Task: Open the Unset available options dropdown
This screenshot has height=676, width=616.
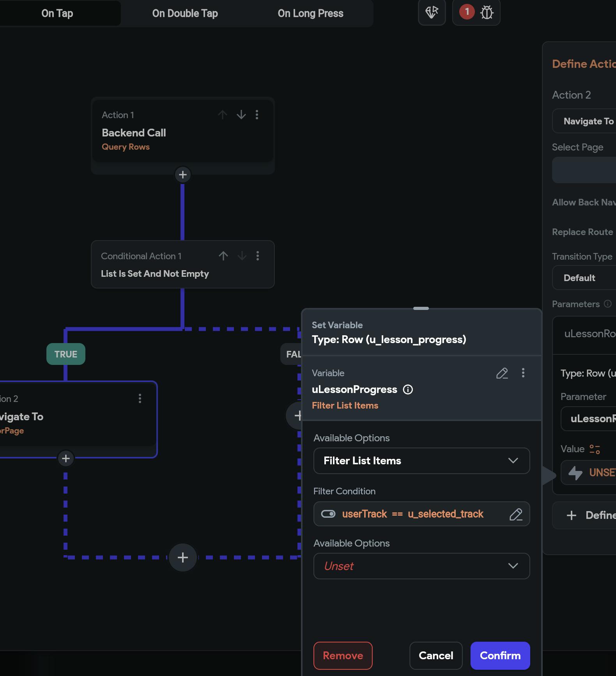Action: (421, 566)
